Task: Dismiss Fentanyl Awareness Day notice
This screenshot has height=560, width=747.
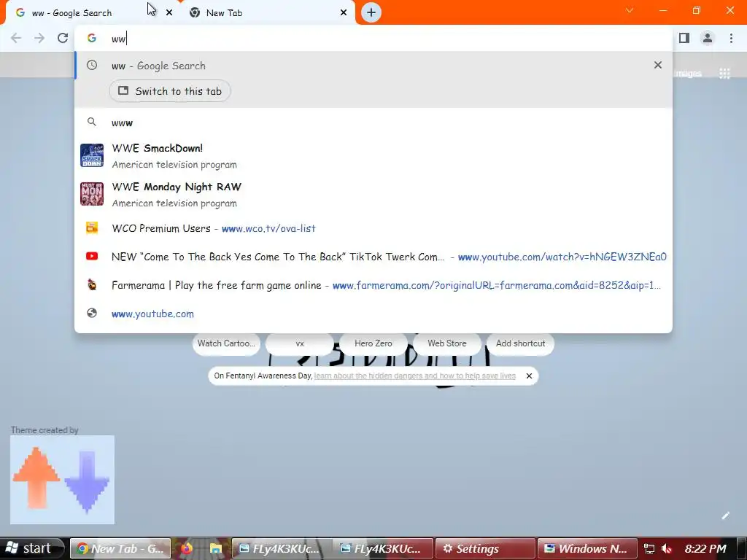Action: pyautogui.click(x=529, y=376)
